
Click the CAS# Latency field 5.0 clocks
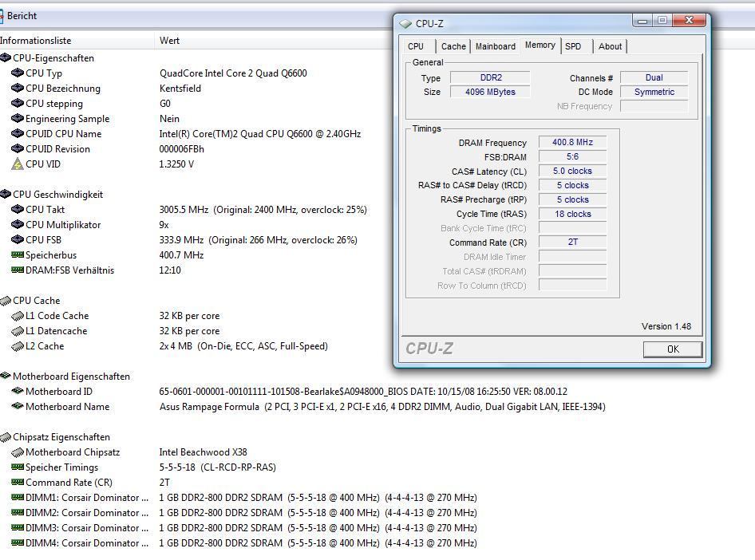click(x=572, y=172)
